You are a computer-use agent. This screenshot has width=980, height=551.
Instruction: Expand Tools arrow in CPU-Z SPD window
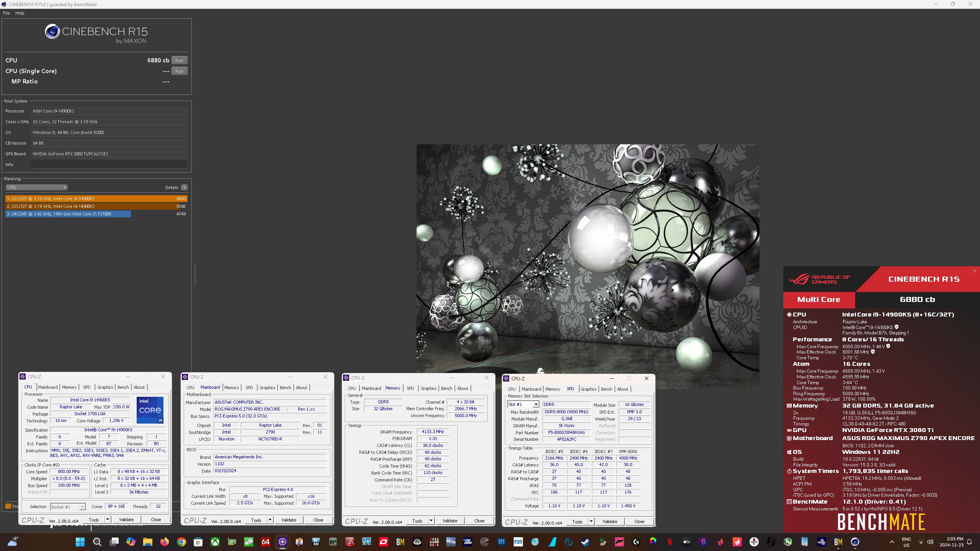pos(591,522)
